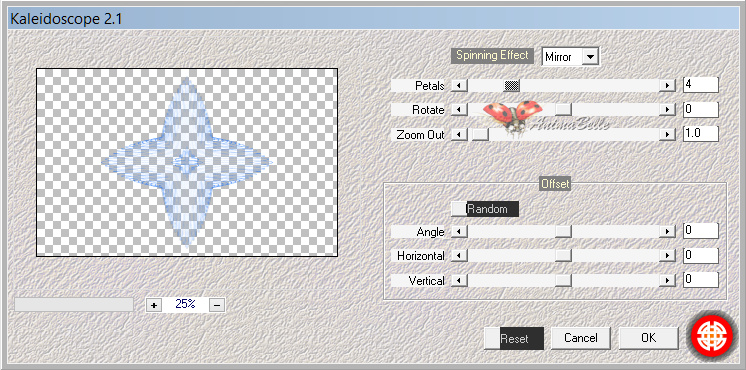This screenshot has width=746, height=370.
Task: Confirm with the OK button
Action: [648, 338]
